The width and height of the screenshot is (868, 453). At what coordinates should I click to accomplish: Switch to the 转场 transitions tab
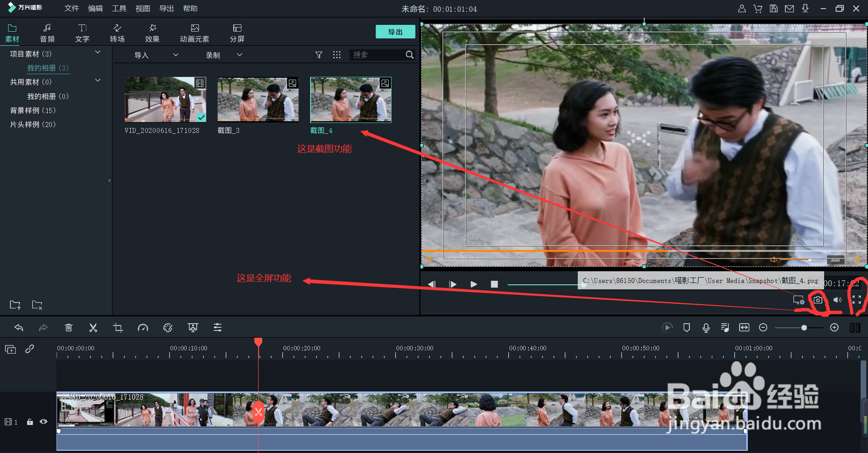pyautogui.click(x=117, y=33)
